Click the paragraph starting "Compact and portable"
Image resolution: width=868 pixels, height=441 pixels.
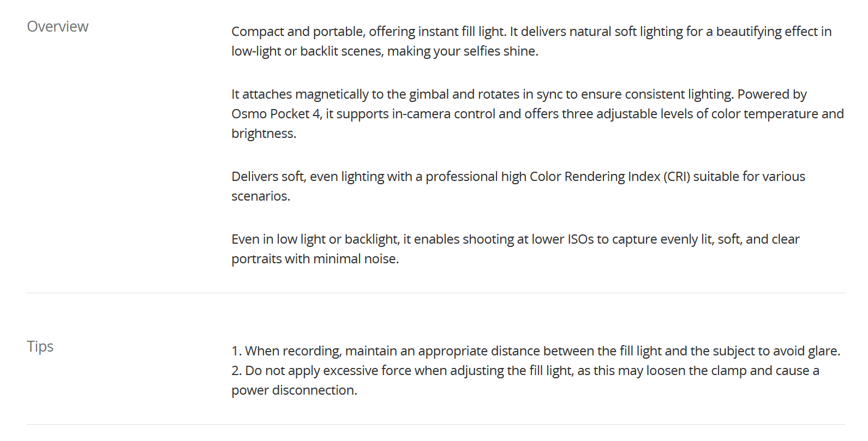click(531, 32)
